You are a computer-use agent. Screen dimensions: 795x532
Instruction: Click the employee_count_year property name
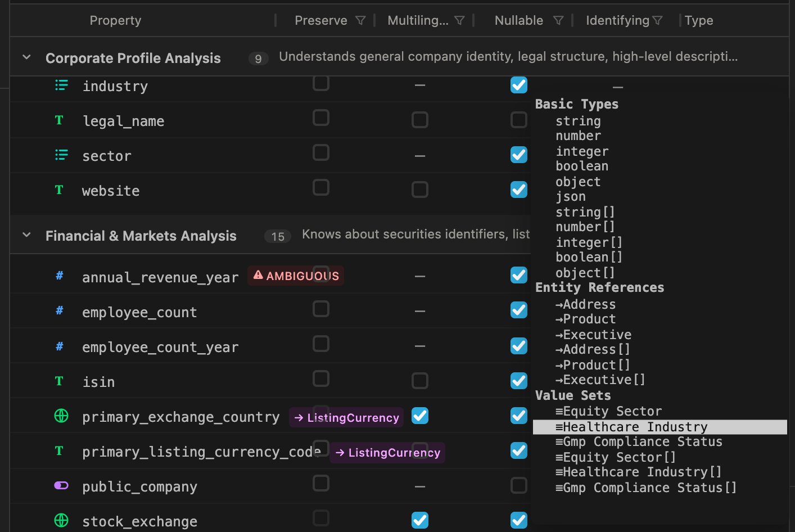pos(160,348)
